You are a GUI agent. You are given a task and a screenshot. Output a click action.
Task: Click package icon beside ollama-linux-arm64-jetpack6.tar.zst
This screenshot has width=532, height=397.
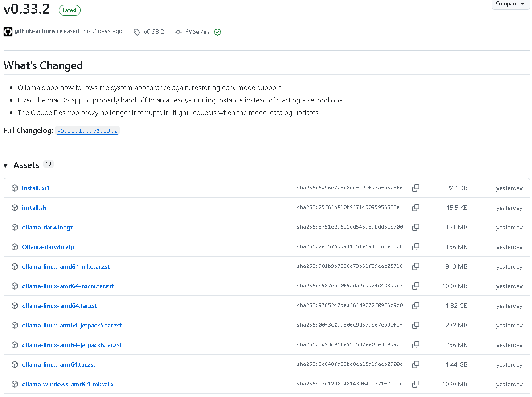15,345
